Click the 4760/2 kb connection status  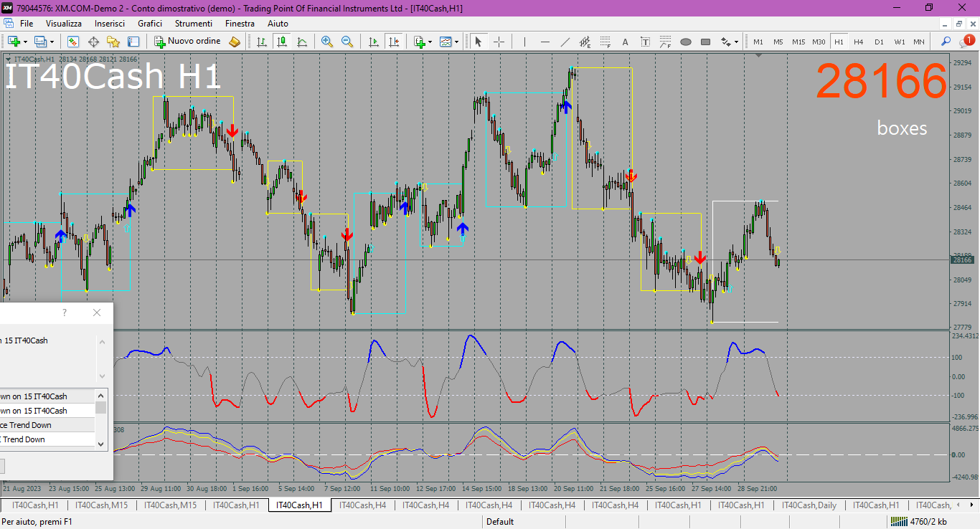pos(920,522)
